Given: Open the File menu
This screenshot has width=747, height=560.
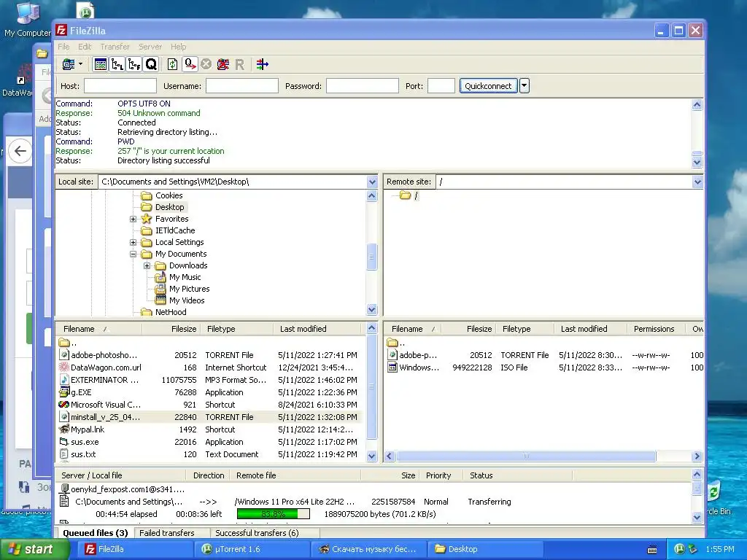Looking at the screenshot, I should [x=63, y=47].
